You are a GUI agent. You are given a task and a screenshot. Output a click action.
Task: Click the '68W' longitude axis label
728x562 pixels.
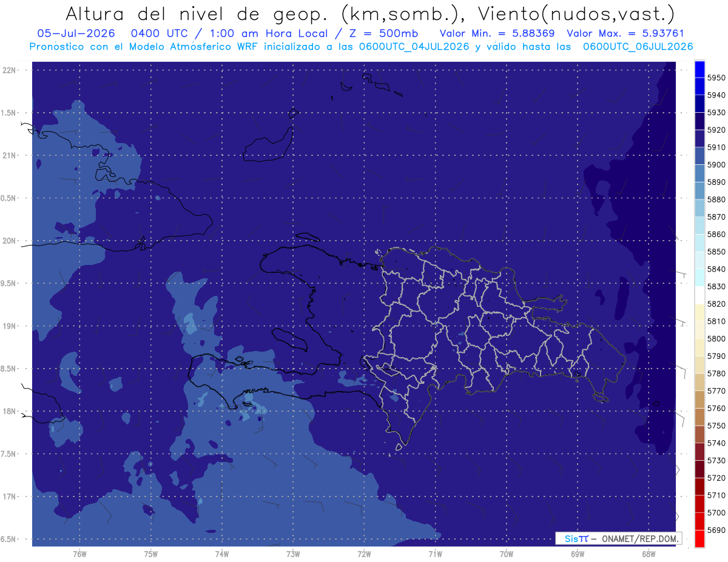pyautogui.click(x=649, y=554)
